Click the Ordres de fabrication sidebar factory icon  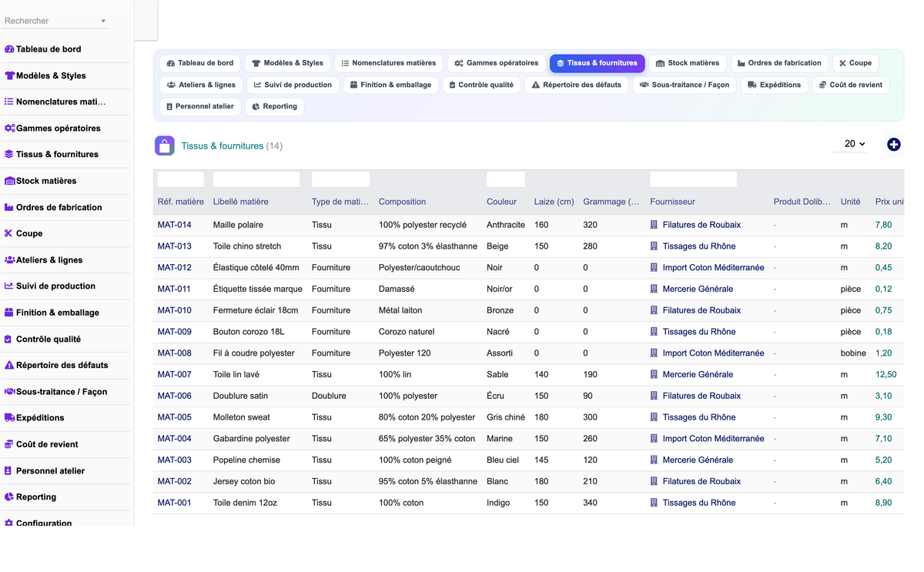(x=9, y=207)
